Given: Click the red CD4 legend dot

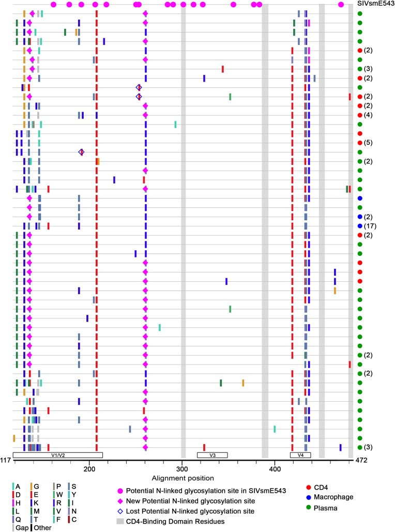Looking at the screenshot, I should coord(309,488).
